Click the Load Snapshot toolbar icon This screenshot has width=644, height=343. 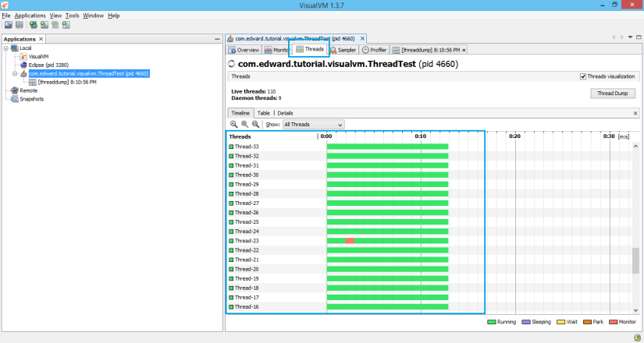pyautogui.click(x=8, y=25)
